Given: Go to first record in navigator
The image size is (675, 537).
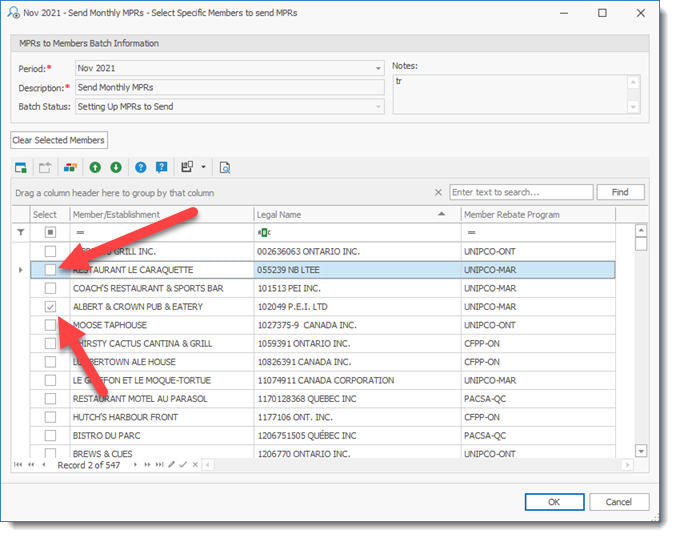Looking at the screenshot, I should [18, 465].
